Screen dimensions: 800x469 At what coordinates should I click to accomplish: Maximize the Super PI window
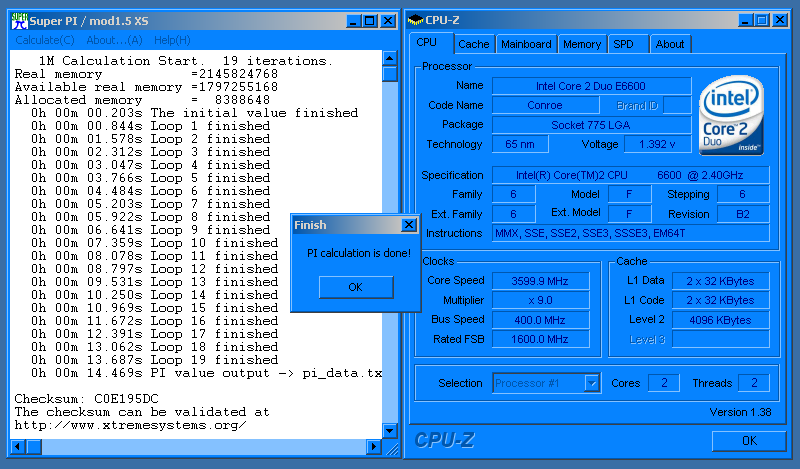pos(370,21)
